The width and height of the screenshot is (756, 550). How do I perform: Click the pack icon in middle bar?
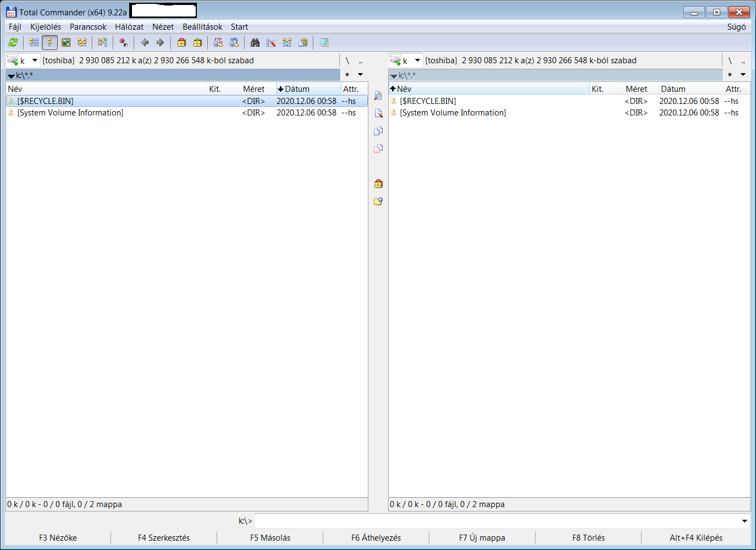[378, 184]
